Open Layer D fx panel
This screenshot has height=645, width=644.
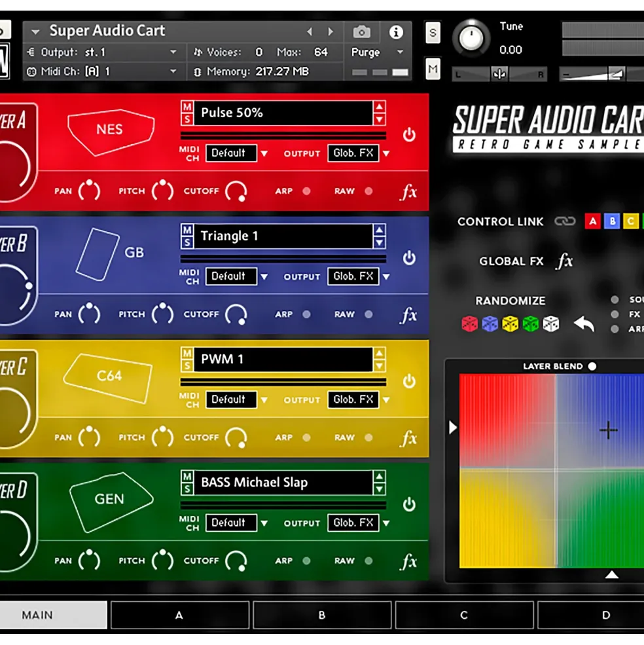pos(408,561)
